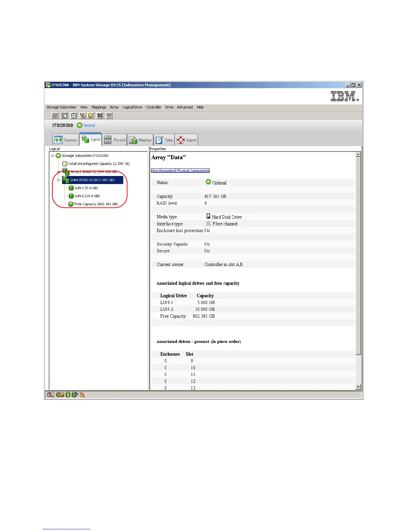411x532 pixels.
Task: Select LUN-2 (10.0 GB) in the tree
Action: [87, 196]
